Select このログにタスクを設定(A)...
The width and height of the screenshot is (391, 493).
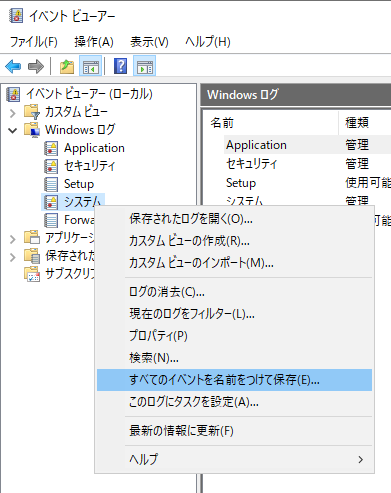[234, 402]
